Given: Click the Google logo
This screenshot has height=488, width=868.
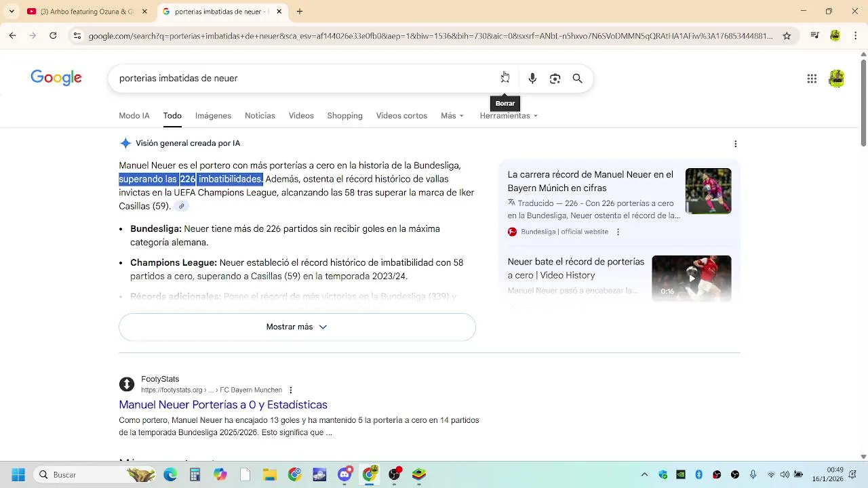Looking at the screenshot, I should point(56,78).
